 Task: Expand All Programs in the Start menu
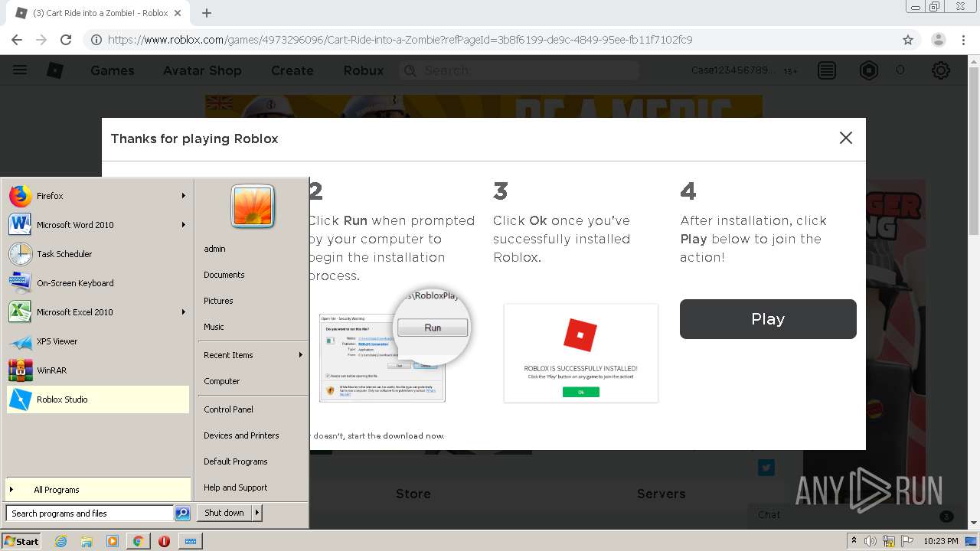(97, 490)
